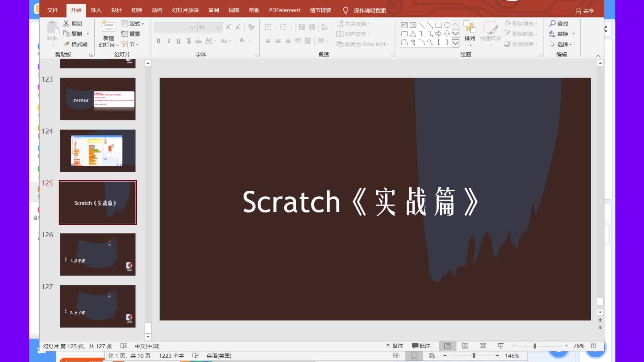The height and width of the screenshot is (362, 644).
Task: Toggle Justify paragraph alignment
Action: coord(298,41)
